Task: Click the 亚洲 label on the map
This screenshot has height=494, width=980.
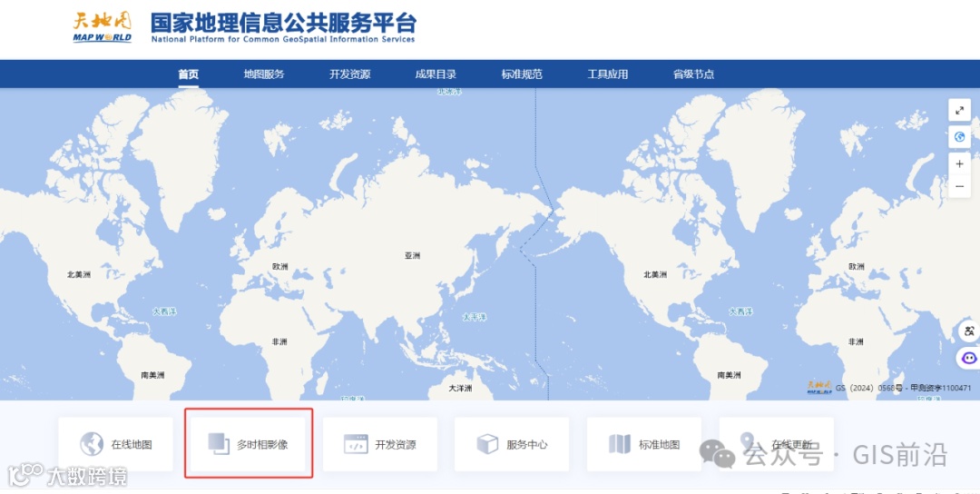Action: coord(413,256)
